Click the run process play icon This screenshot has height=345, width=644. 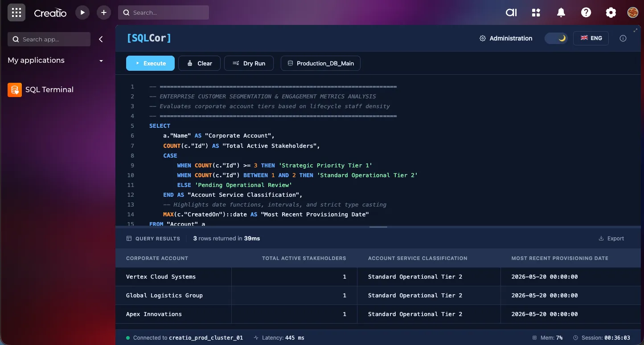tap(82, 12)
